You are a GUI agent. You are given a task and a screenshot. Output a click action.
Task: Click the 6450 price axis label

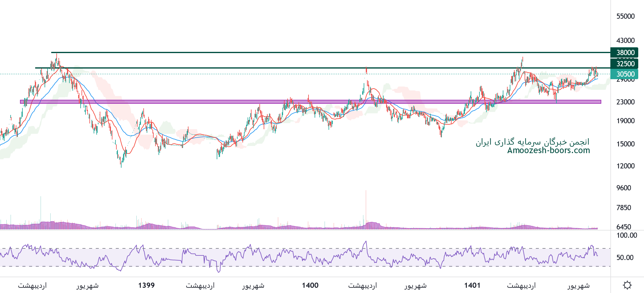pyautogui.click(x=624, y=227)
